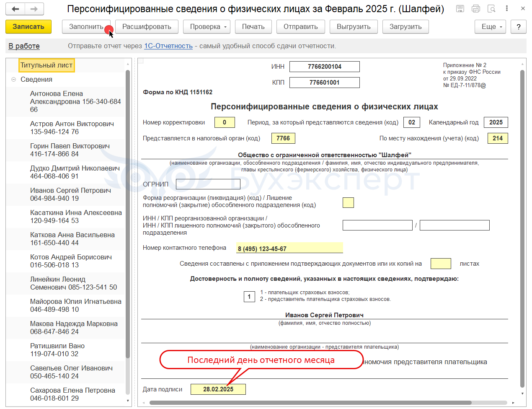Select Савельев Олег Иванович entry

[71, 372]
